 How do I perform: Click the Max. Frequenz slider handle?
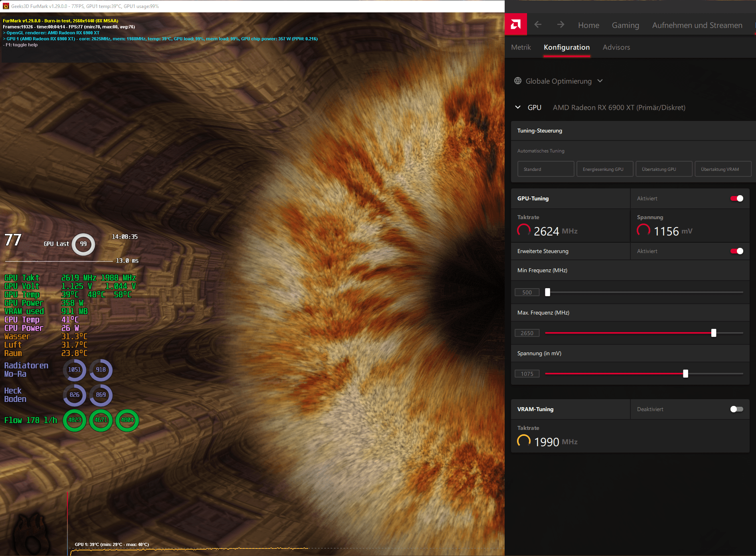coord(714,333)
